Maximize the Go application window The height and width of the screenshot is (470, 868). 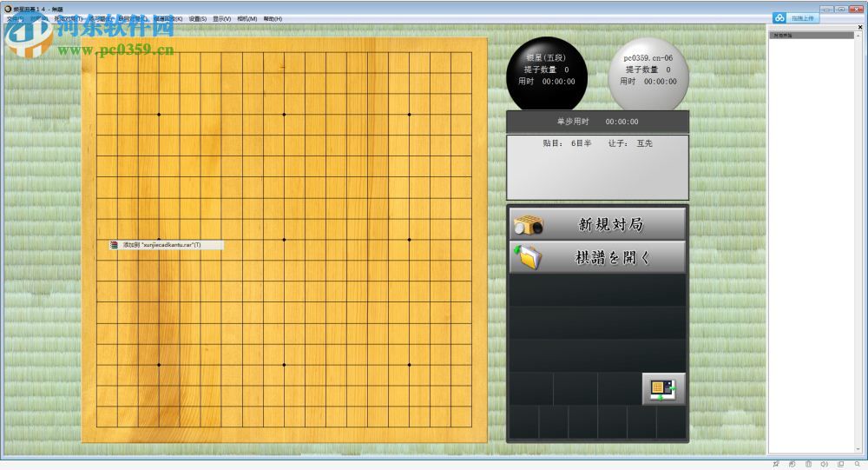840,9
